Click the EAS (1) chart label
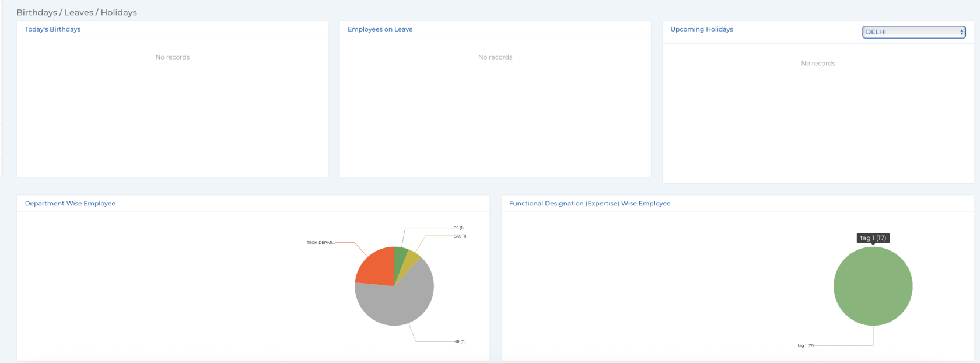This screenshot has height=363, width=980. pyautogui.click(x=460, y=236)
